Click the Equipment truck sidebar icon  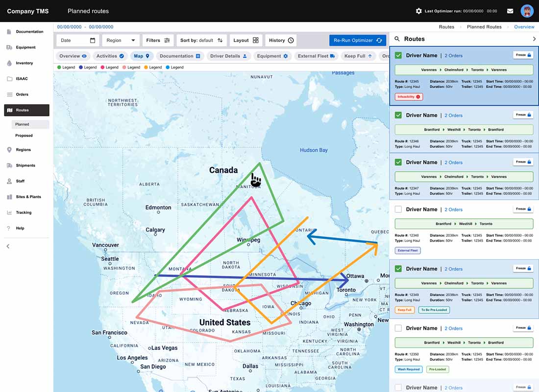click(9, 47)
